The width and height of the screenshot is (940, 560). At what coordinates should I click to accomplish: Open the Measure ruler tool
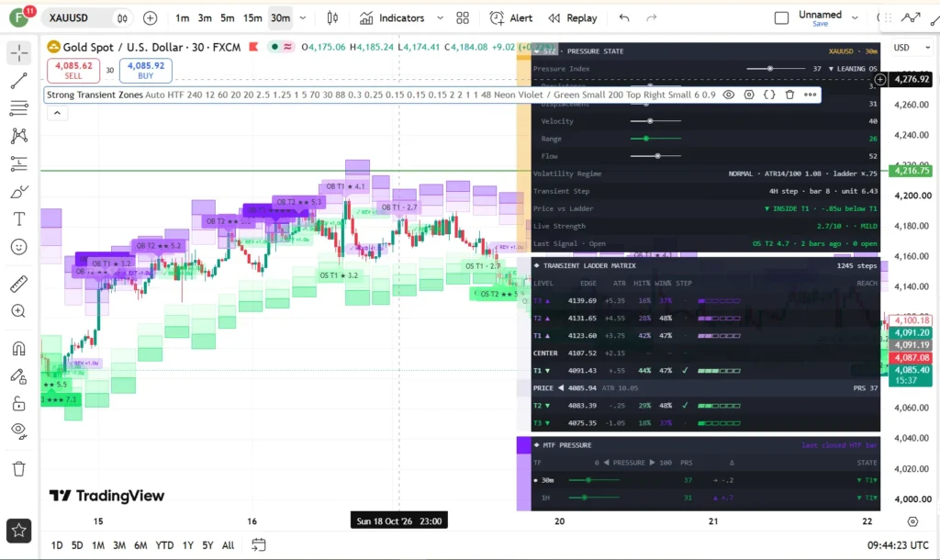[x=18, y=284]
